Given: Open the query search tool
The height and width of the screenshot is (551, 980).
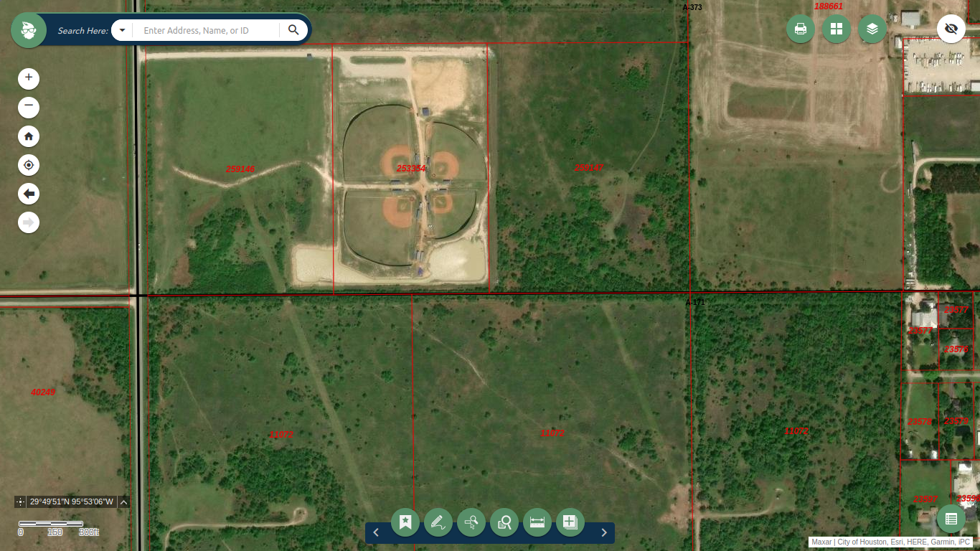Looking at the screenshot, I should 504,522.
